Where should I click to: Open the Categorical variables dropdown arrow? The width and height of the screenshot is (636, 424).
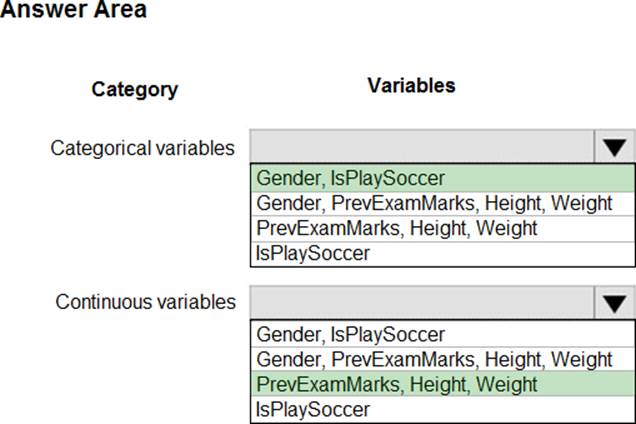click(614, 148)
